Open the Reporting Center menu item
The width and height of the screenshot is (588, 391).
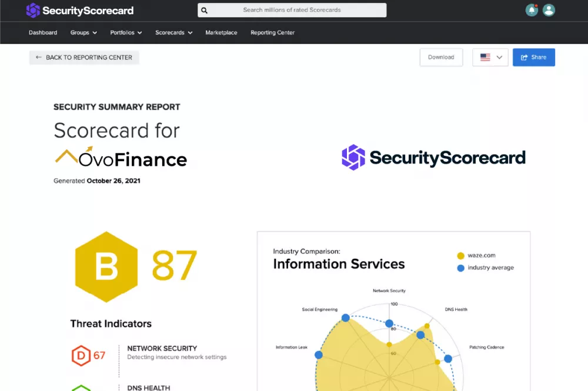pyautogui.click(x=273, y=32)
